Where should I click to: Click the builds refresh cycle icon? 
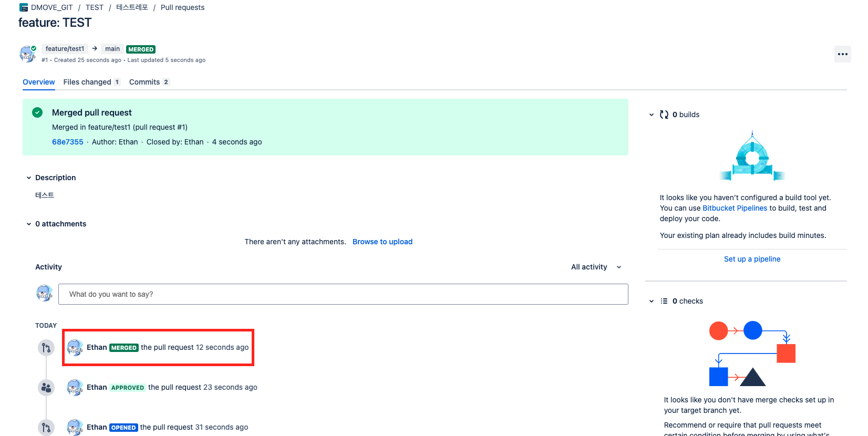pyautogui.click(x=664, y=115)
